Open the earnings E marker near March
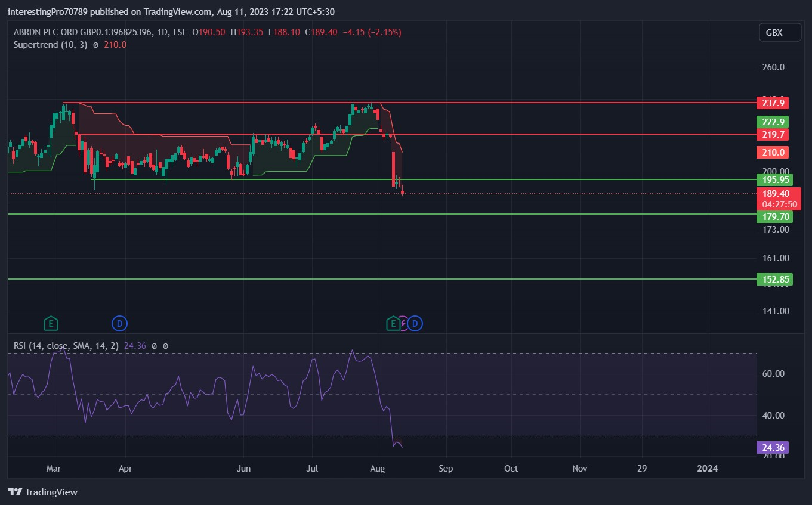Viewport: 812px width, 505px height. [51, 324]
